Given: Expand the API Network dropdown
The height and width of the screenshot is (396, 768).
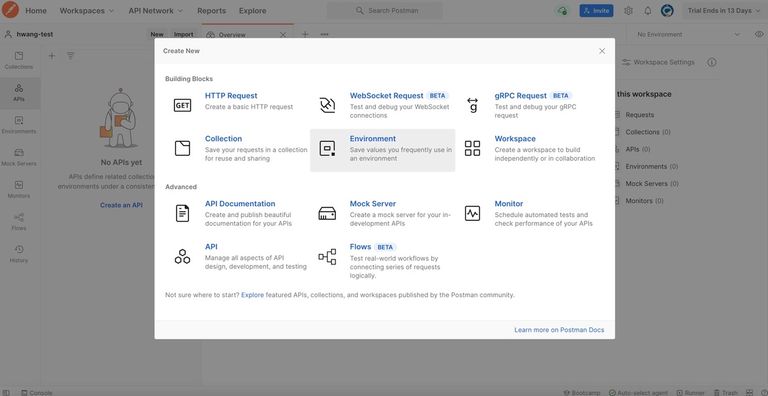Looking at the screenshot, I should tap(156, 10).
